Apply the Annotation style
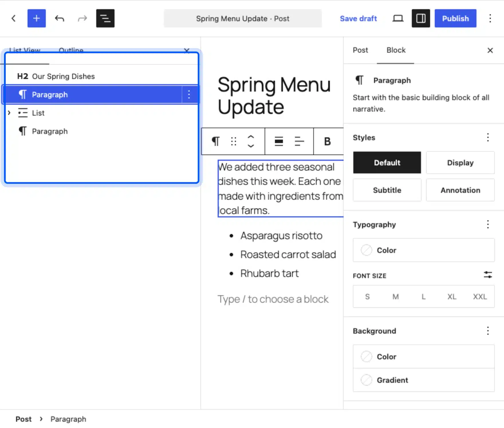 pyautogui.click(x=460, y=190)
